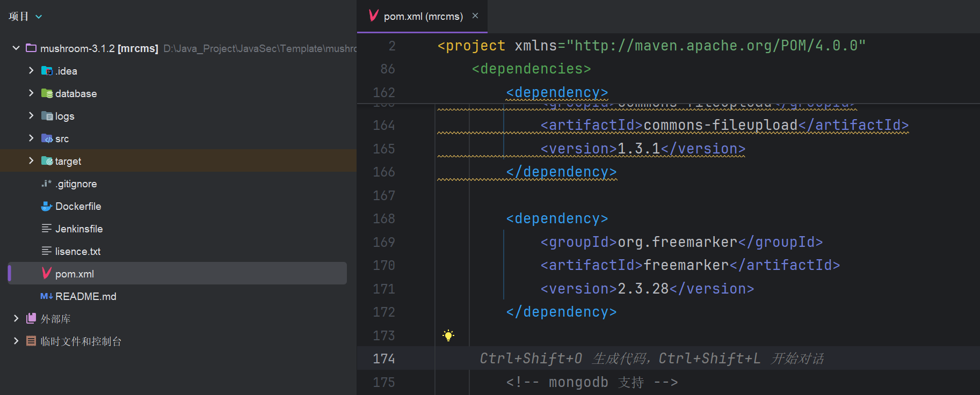Click the logs folder icon
This screenshot has height=395, width=980.
coord(47,116)
